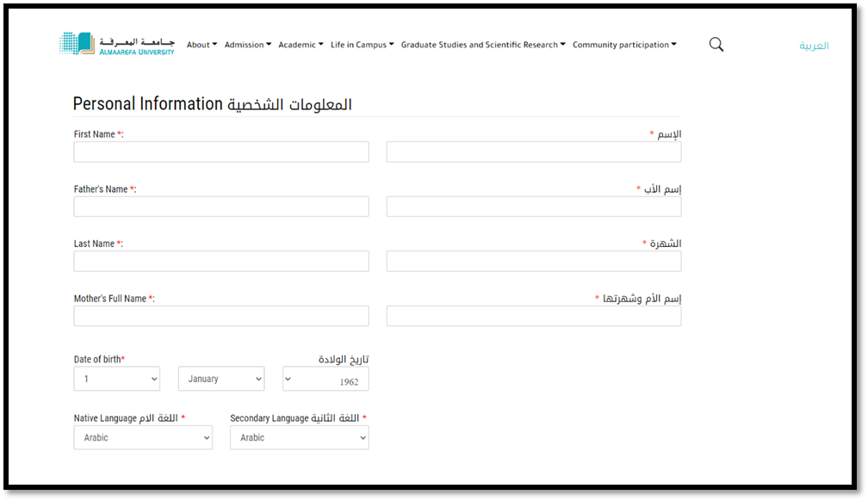Image resolution: width=868 pixels, height=501 pixels.
Task: Open the About menu
Action: click(x=201, y=45)
